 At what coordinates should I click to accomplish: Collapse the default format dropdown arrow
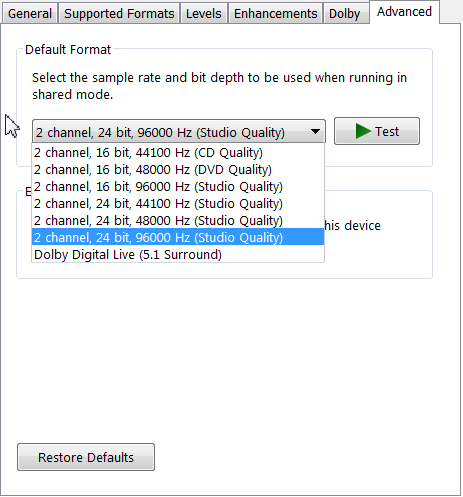coord(315,131)
